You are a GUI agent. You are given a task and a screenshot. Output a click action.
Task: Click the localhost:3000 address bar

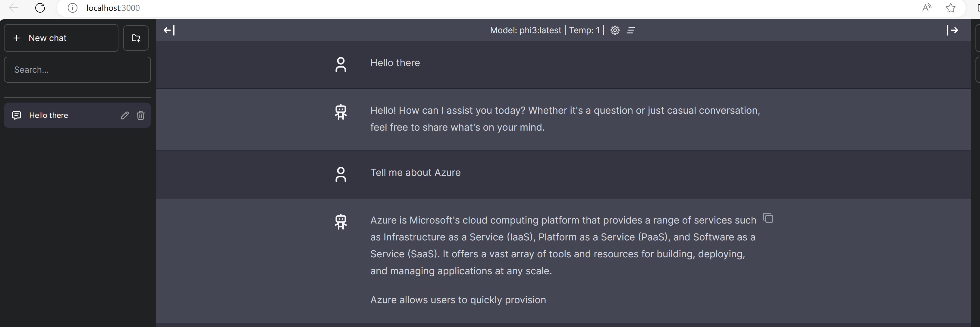pyautogui.click(x=304, y=8)
